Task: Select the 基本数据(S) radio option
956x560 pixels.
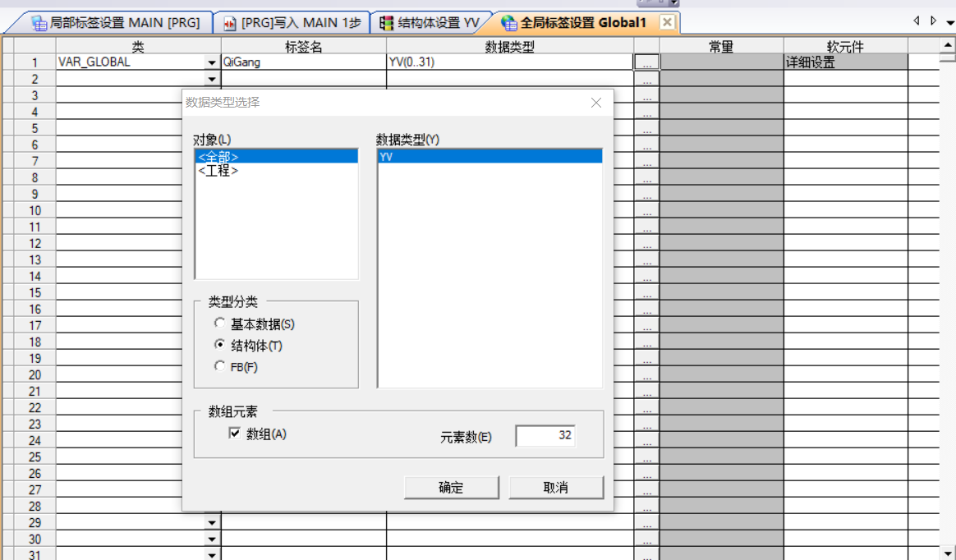Action: (219, 324)
